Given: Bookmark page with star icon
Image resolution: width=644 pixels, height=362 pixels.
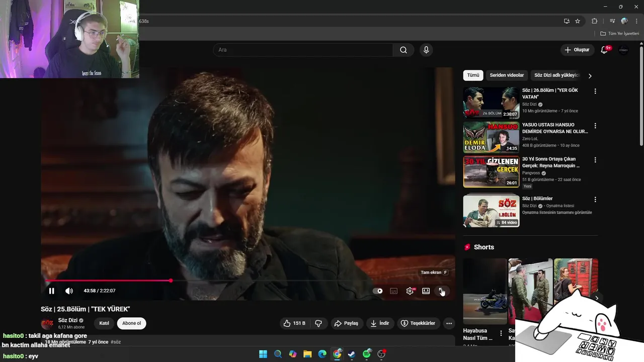Looking at the screenshot, I should (578, 21).
